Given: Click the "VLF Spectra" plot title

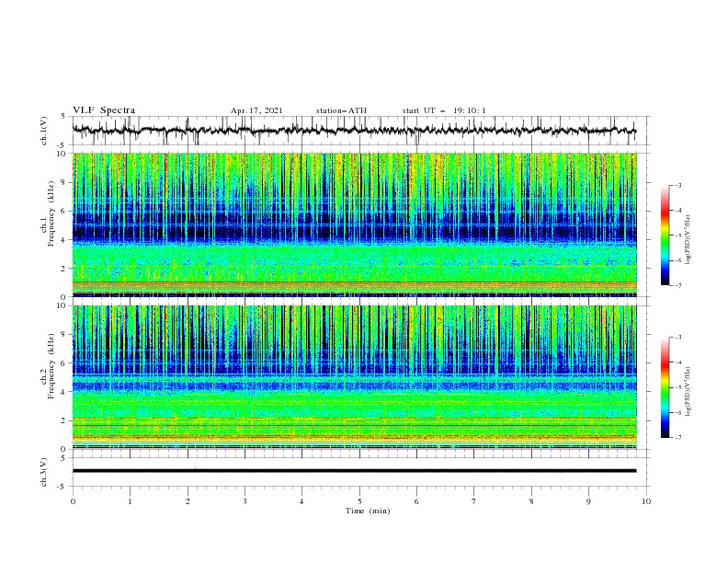Looking at the screenshot, I should point(104,110).
